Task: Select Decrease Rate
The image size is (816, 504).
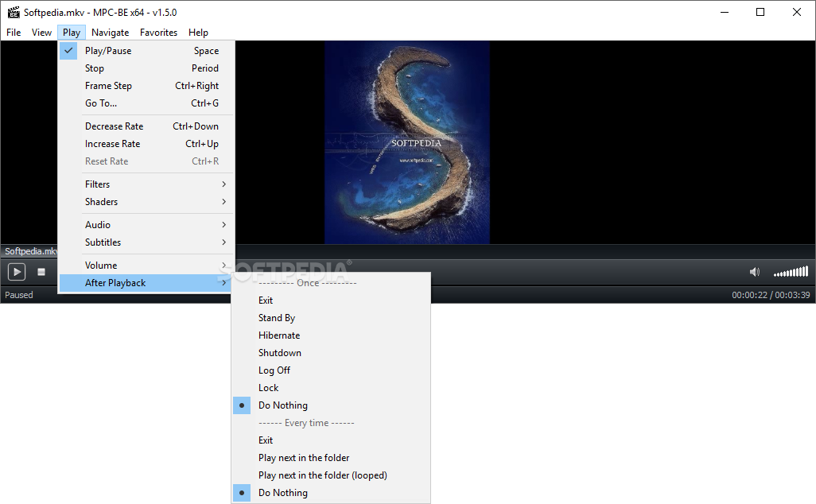Action: coord(147,126)
